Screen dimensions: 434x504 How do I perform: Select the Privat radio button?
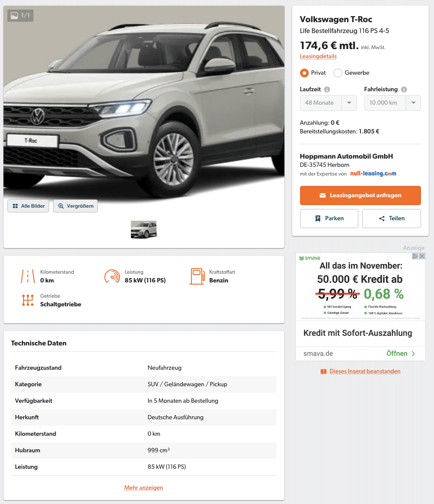pyautogui.click(x=304, y=73)
